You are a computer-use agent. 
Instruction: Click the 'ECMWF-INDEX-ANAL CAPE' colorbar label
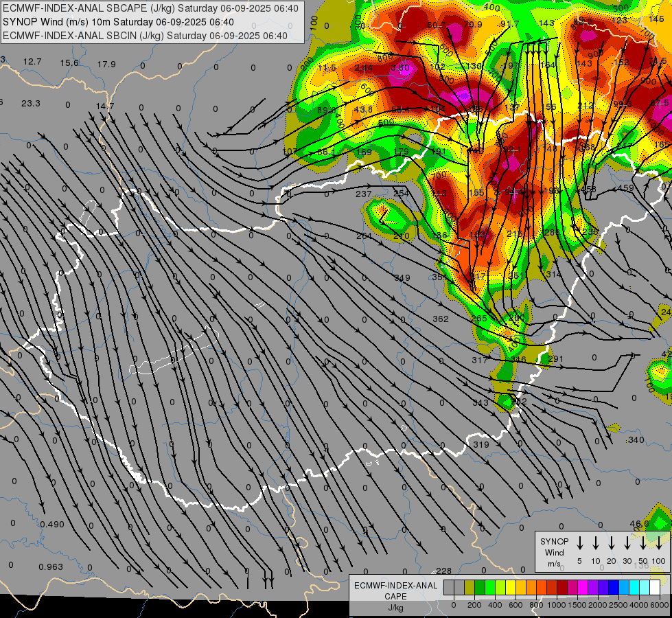click(x=395, y=591)
